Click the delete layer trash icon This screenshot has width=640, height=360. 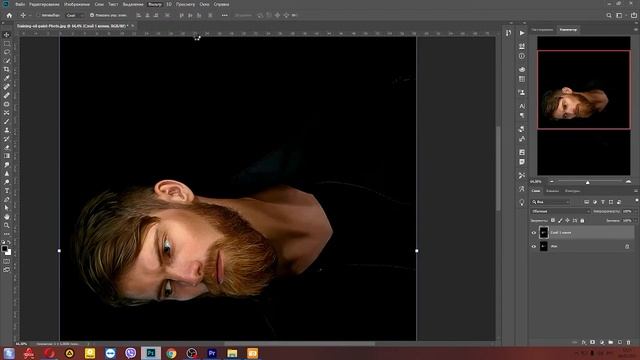point(629,342)
